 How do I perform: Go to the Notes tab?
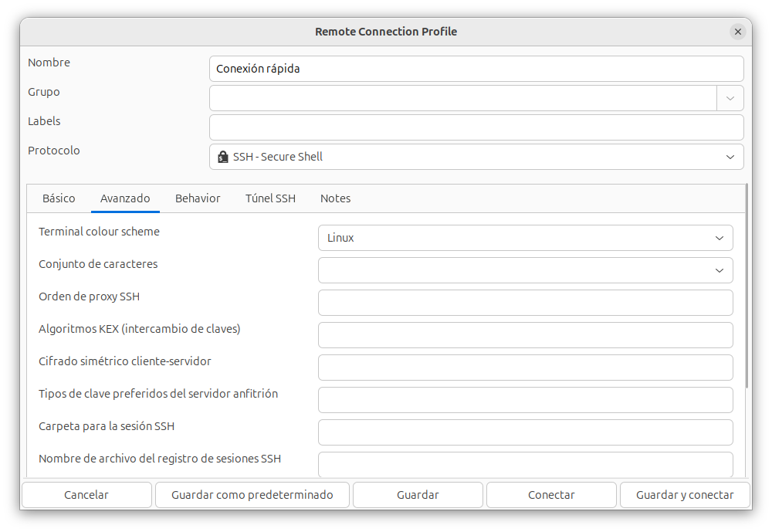(x=335, y=198)
